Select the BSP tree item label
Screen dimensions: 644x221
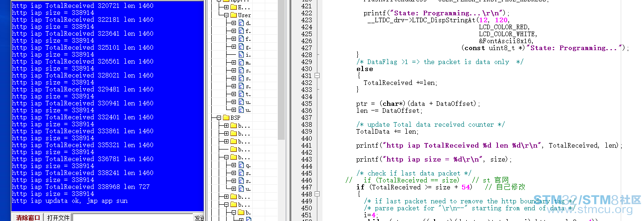[235, 118]
